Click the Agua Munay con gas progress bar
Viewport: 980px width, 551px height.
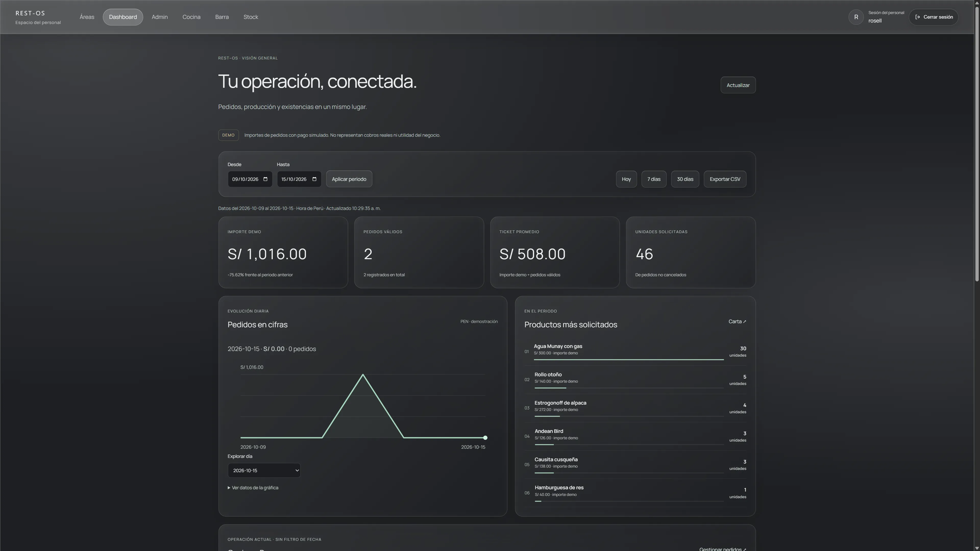[x=629, y=360]
